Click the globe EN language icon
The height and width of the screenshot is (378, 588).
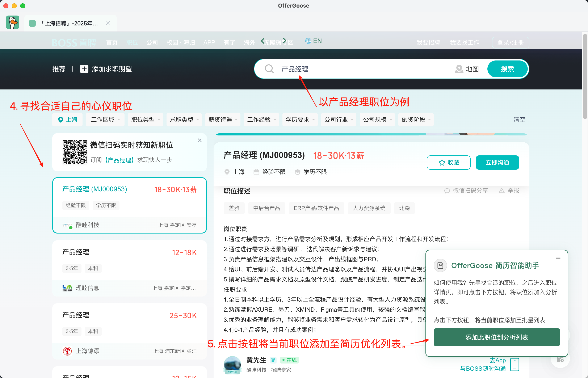tap(308, 41)
